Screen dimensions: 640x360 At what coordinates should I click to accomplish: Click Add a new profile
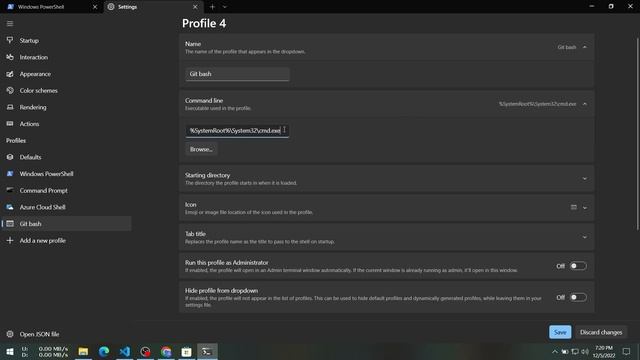click(x=66, y=240)
